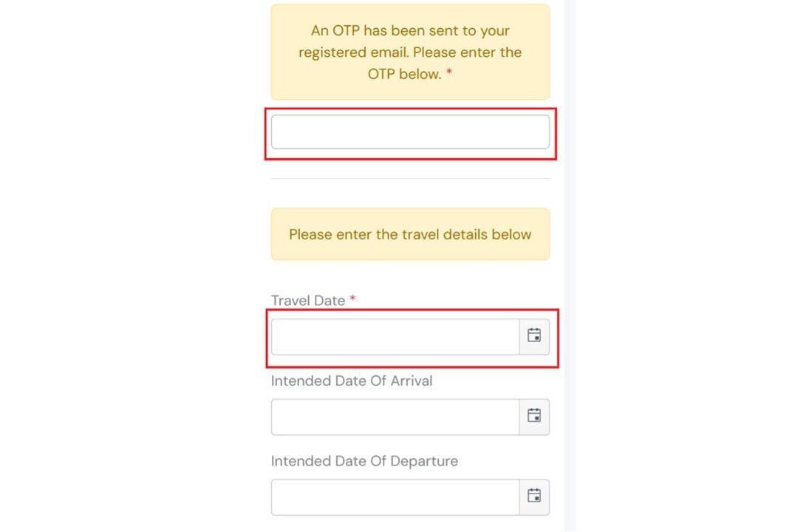Click the 'registered email. Please enter the' line
Screen dimensions: 798x532
point(410,52)
